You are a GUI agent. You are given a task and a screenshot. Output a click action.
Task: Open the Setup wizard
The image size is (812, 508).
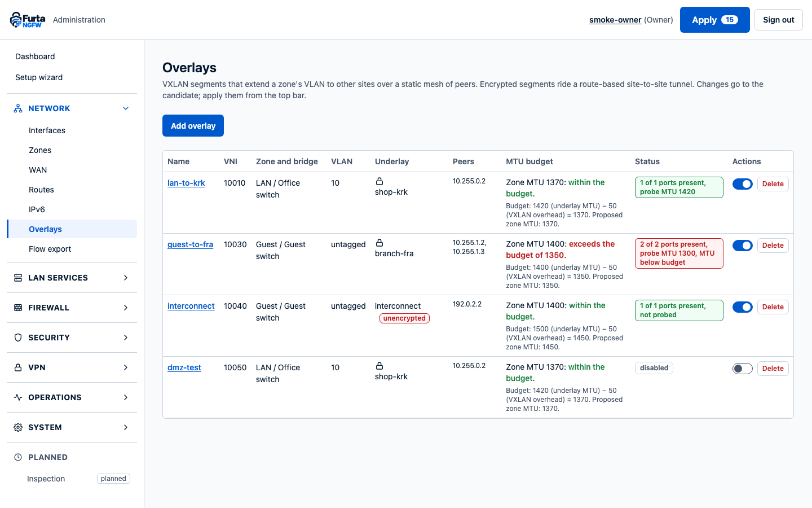point(72,77)
